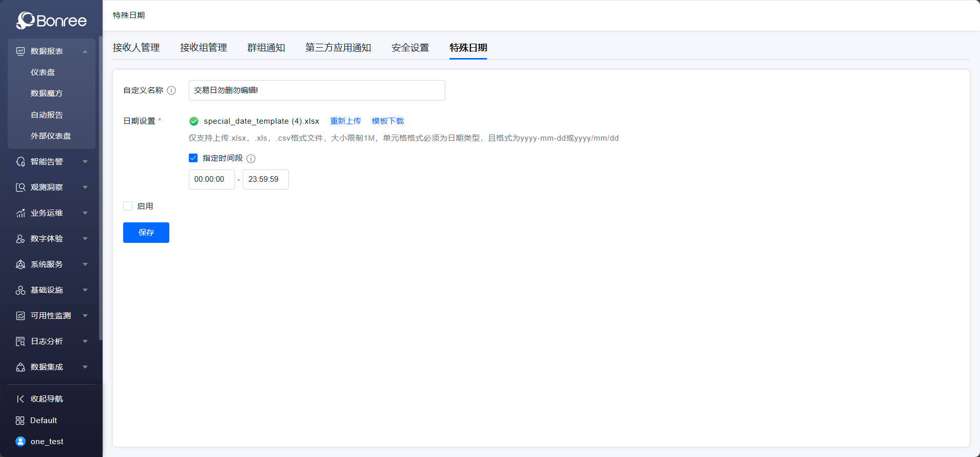Click the one_test user avatar icon
This screenshot has width=980, height=457.
21,442
